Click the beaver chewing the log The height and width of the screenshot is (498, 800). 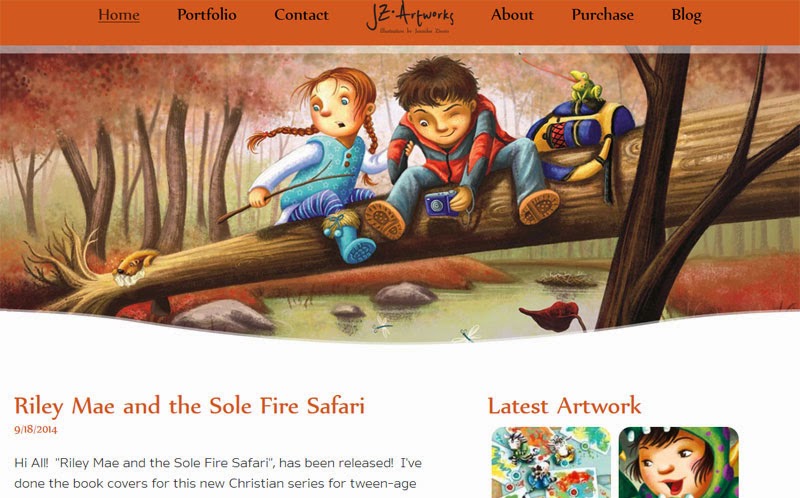coord(134,266)
